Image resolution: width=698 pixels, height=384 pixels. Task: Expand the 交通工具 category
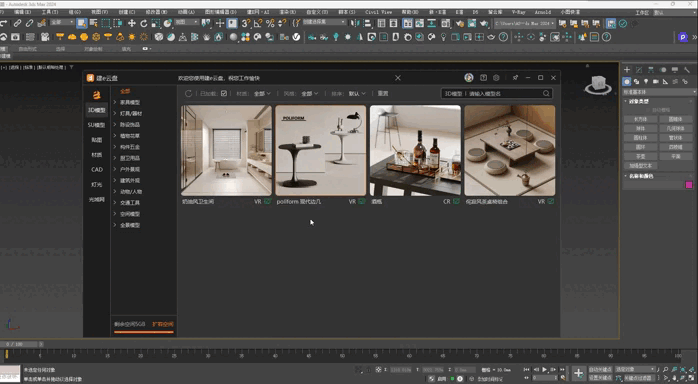point(114,203)
